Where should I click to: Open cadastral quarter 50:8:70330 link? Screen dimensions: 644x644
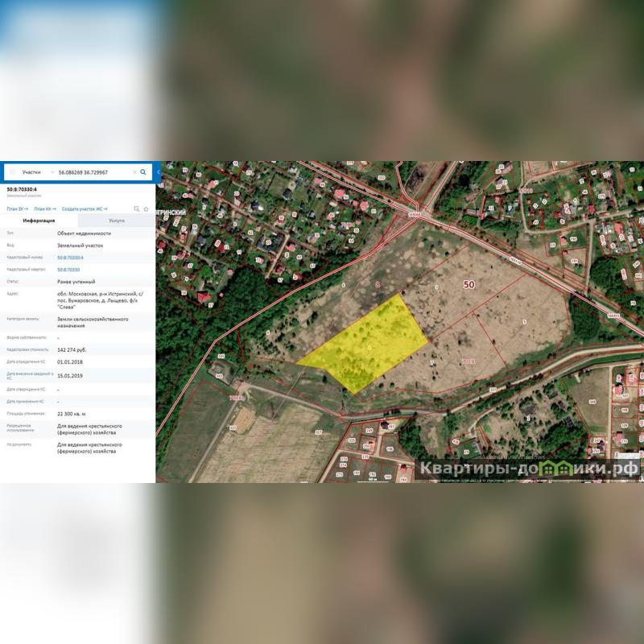pos(68,269)
